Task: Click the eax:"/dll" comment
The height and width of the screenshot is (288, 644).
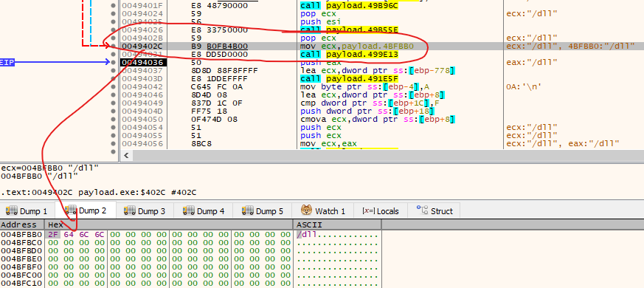Action: pos(532,63)
